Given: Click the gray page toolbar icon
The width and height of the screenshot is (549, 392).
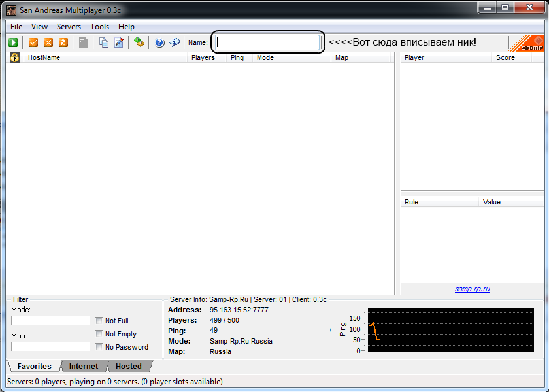Looking at the screenshot, I should coord(83,42).
